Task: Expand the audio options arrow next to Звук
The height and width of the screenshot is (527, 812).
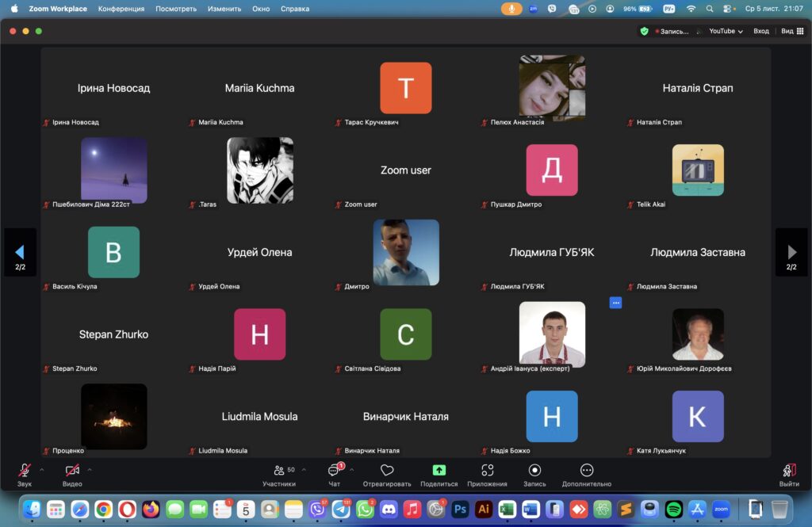Action: (x=42, y=470)
